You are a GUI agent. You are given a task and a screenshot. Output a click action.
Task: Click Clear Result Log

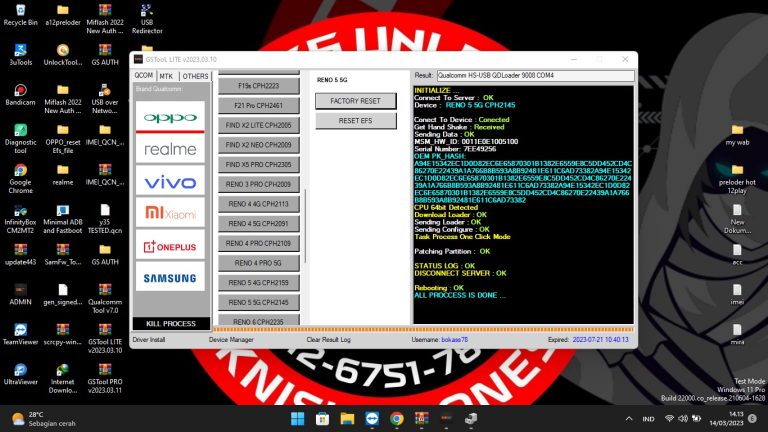(329, 339)
